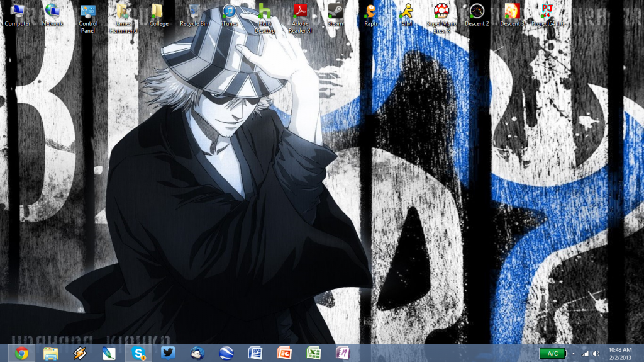Open the Descent 2 game shortcut
Viewport: 644px width, 362px height.
click(477, 15)
